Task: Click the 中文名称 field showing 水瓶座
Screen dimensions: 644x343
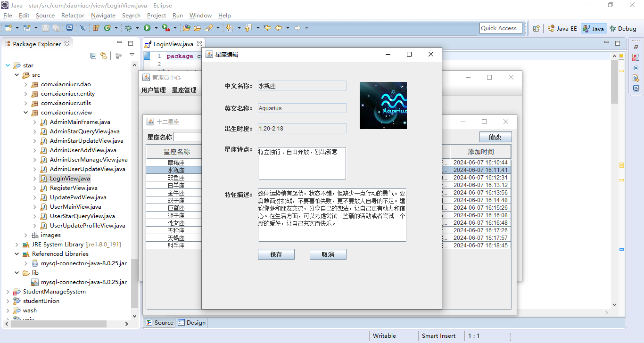Action: (302, 86)
